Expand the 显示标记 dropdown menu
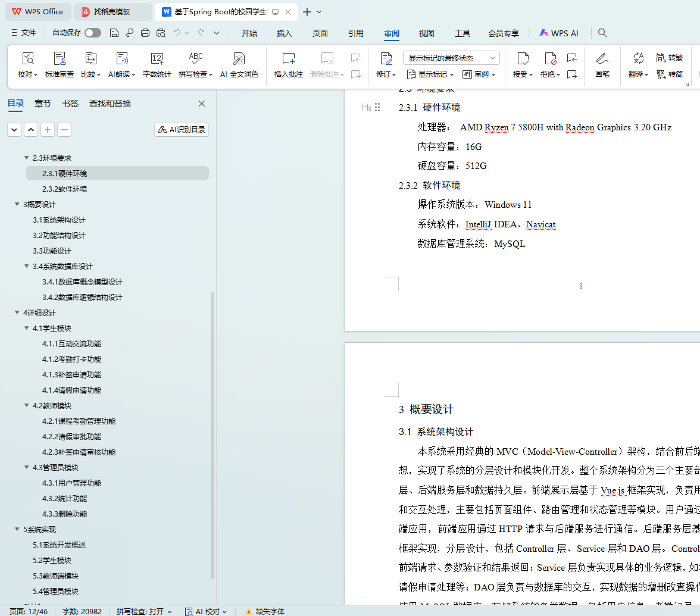The image size is (700, 616). [430, 74]
